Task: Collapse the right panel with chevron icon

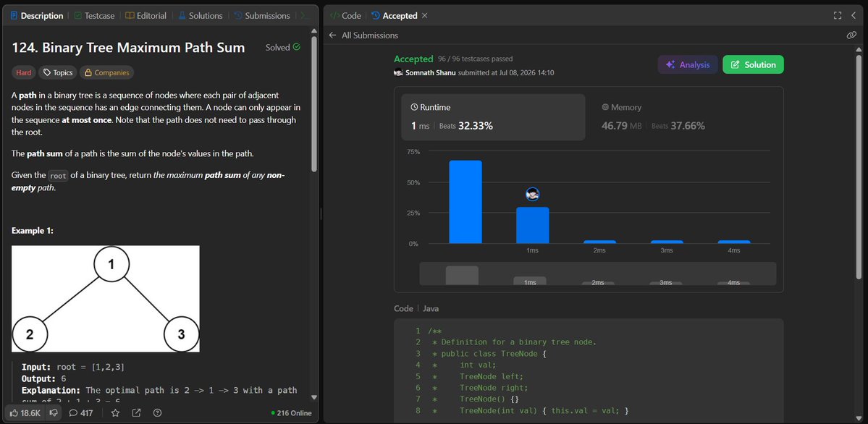Action: coord(853,15)
